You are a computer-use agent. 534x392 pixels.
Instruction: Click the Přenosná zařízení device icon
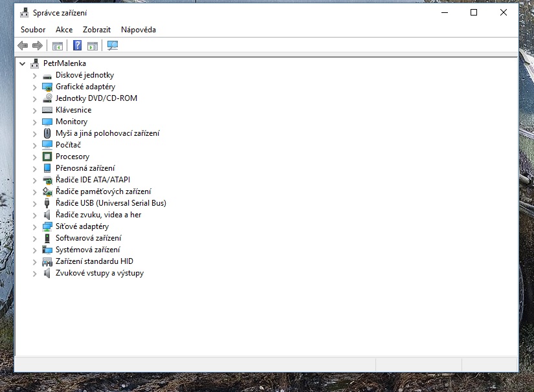pos(47,168)
